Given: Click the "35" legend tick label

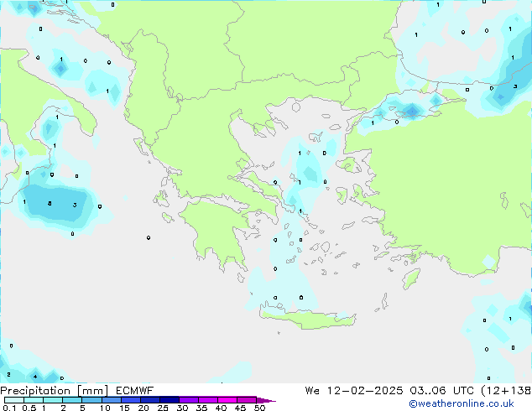Looking at the screenshot, I should [201, 408].
